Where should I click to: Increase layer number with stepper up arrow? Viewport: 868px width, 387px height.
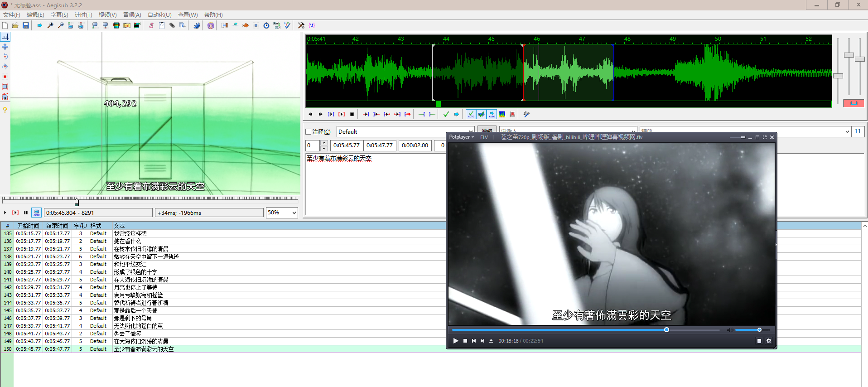click(x=324, y=143)
